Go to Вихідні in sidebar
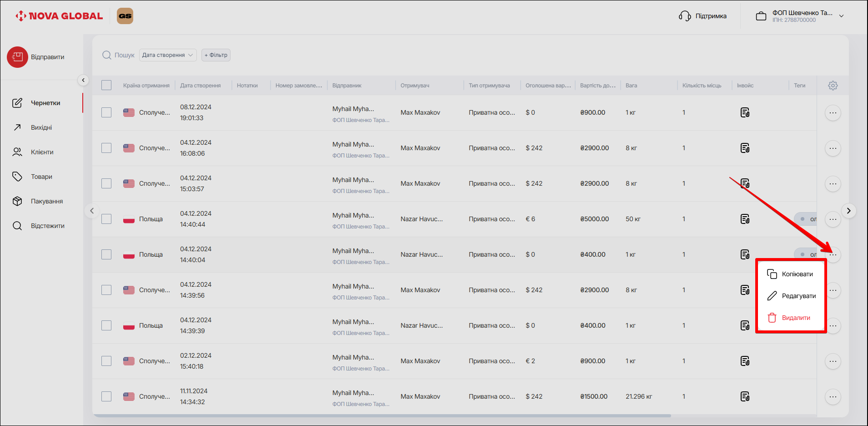 pyautogui.click(x=41, y=127)
